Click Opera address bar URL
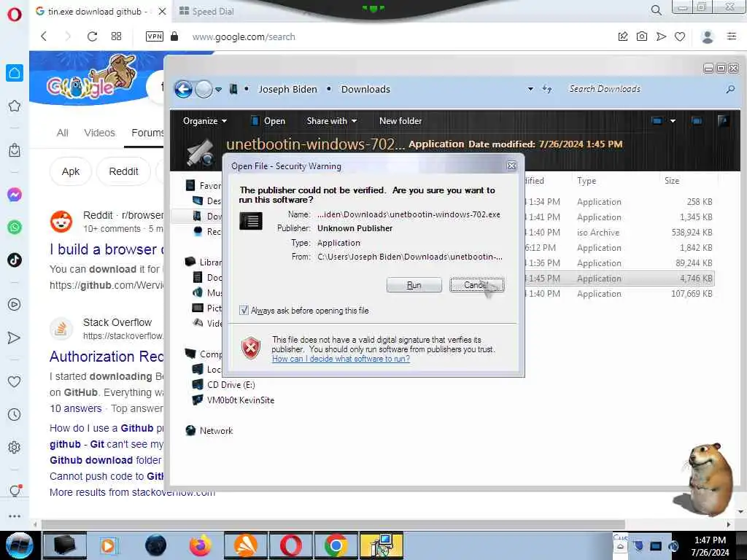 [x=244, y=36]
